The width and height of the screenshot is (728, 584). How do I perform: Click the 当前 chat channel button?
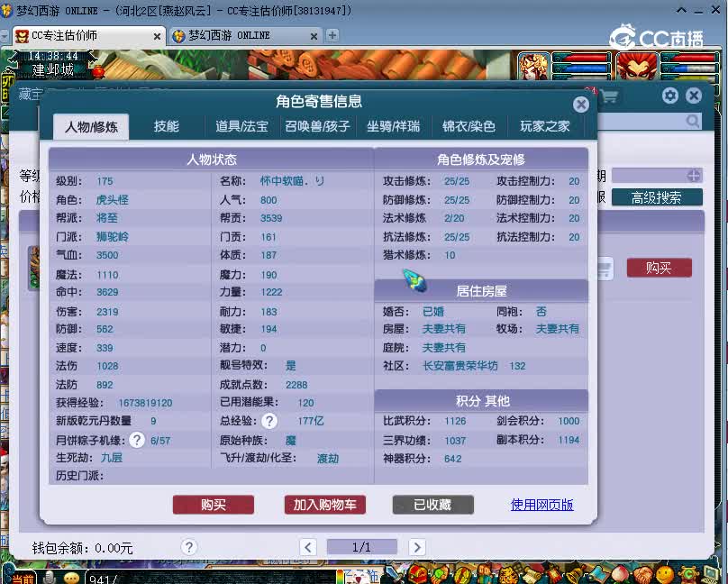(22, 579)
